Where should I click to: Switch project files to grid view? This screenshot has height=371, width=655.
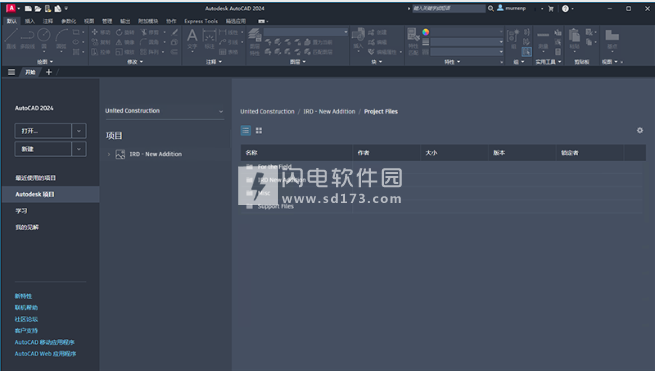[x=259, y=131]
